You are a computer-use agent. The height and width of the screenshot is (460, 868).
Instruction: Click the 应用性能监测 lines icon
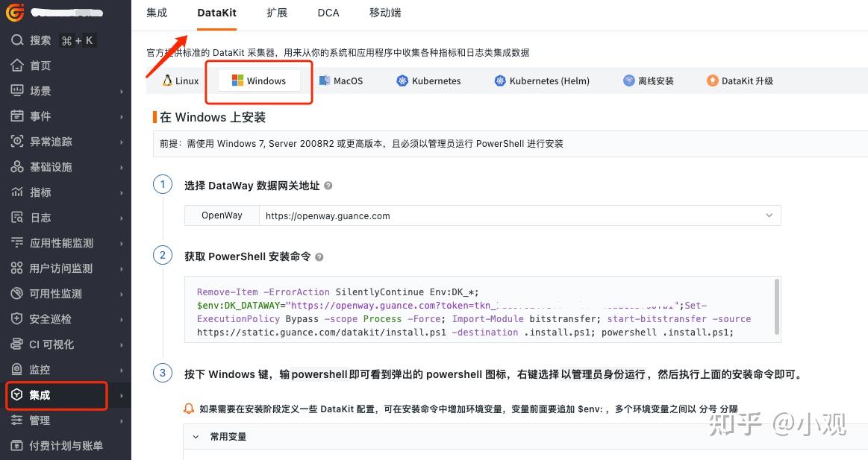(17, 242)
